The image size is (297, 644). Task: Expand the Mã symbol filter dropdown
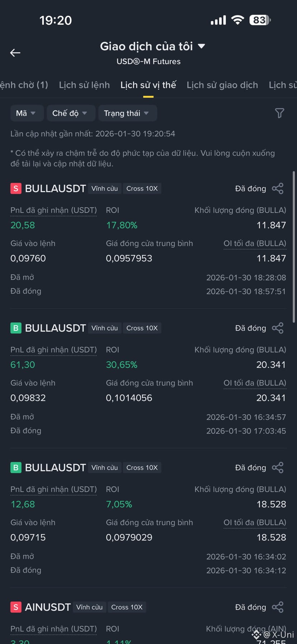(x=27, y=113)
